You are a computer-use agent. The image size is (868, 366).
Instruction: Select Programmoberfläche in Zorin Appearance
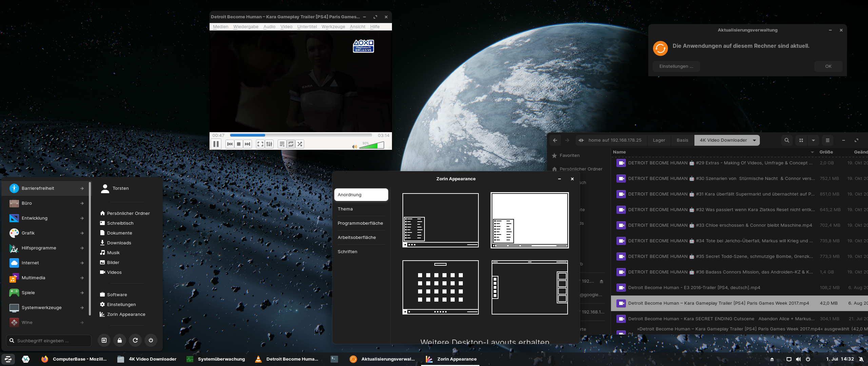pos(361,223)
